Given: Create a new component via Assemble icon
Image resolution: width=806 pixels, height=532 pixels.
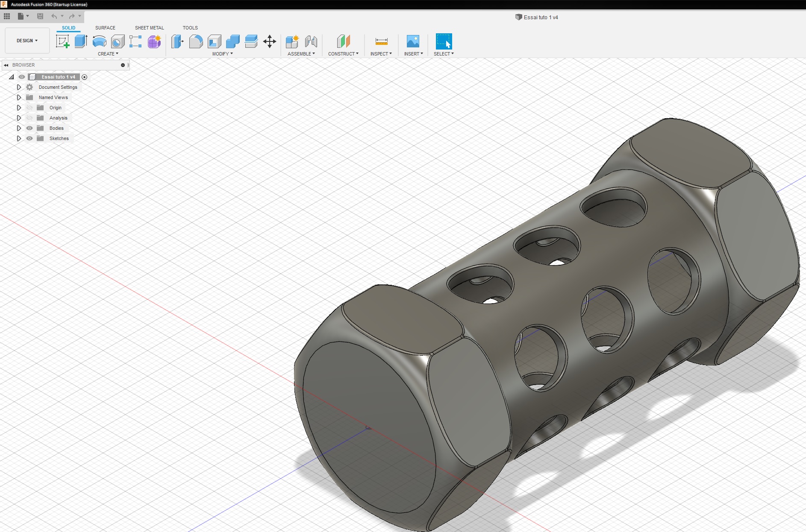Looking at the screenshot, I should click(x=293, y=41).
